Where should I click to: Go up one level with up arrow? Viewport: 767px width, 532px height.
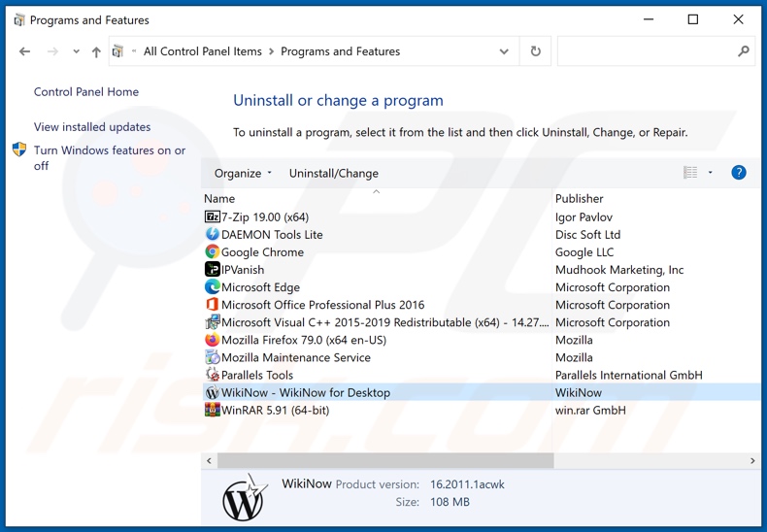(96, 51)
